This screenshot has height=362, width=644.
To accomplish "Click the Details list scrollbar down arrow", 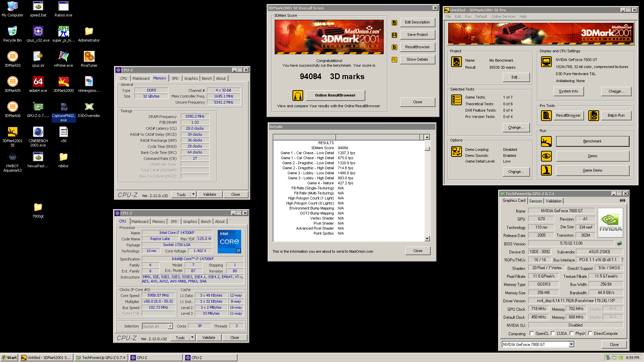I will (427, 239).
